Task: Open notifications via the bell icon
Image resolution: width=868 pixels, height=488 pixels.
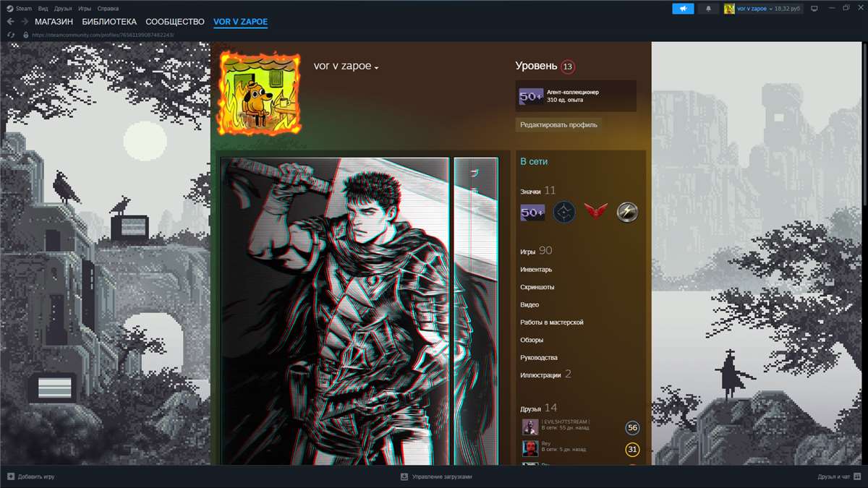Action: coord(708,9)
